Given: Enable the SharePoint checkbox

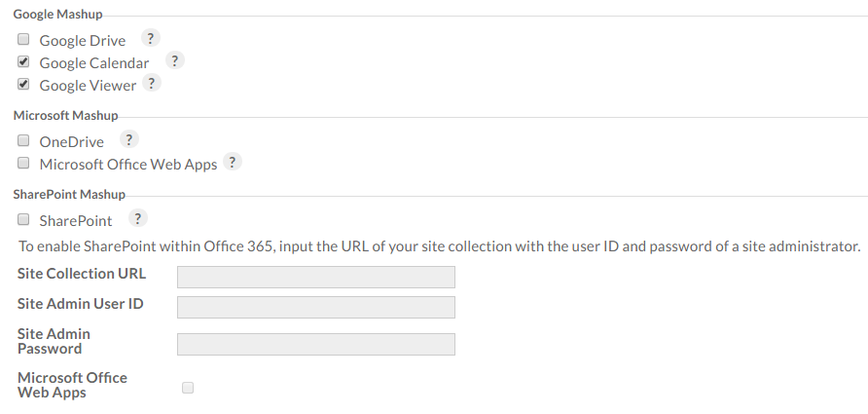Looking at the screenshot, I should click(x=23, y=220).
